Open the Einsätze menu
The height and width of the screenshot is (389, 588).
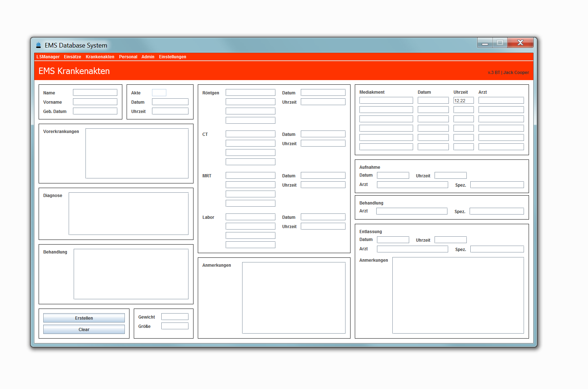point(72,57)
